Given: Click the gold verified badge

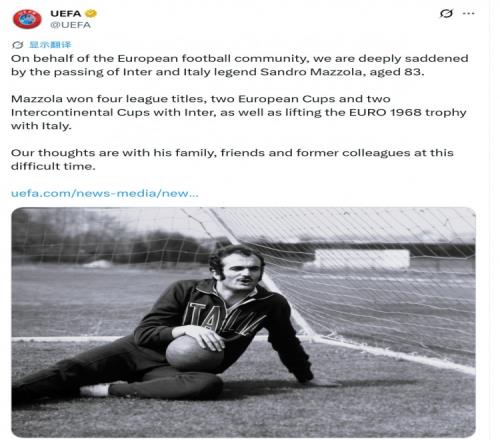Looking at the screenshot, I should click(91, 14).
